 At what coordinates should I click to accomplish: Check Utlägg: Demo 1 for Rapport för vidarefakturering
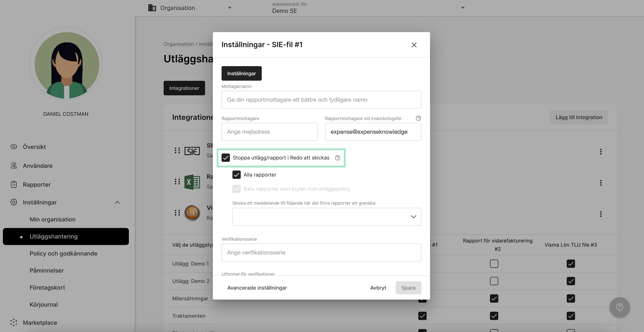pyautogui.click(x=494, y=264)
